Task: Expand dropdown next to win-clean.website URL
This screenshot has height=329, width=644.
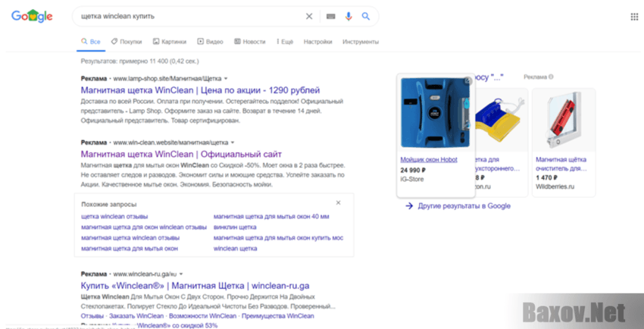Action: coord(233,143)
